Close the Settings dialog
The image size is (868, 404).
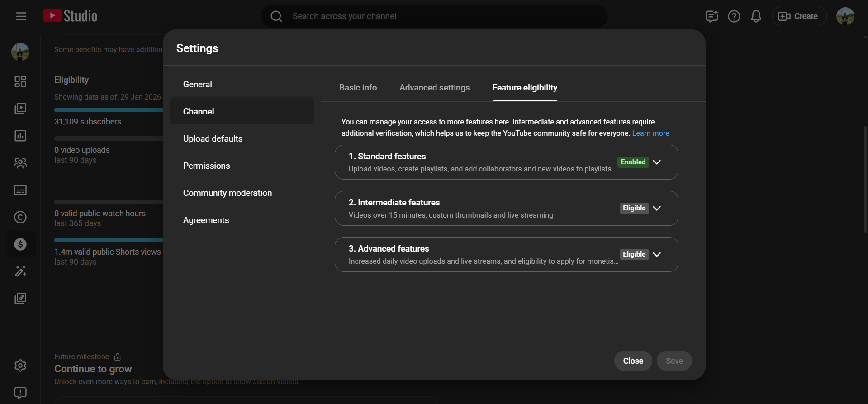pyautogui.click(x=633, y=361)
